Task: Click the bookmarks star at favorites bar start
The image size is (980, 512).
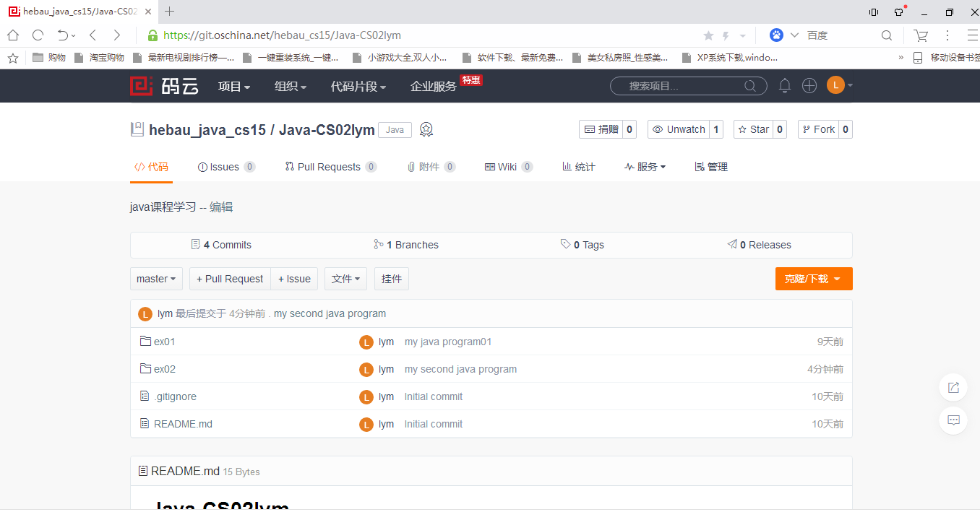Action: click(x=12, y=58)
